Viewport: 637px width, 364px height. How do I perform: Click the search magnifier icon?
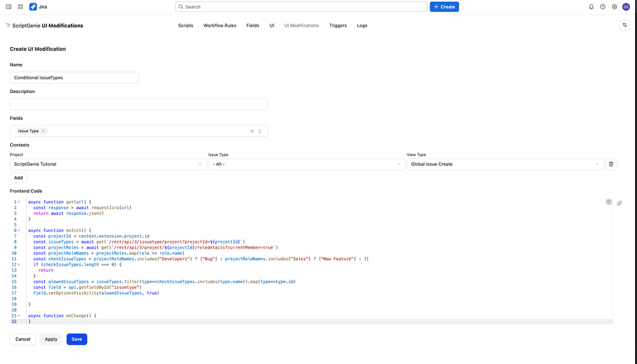pyautogui.click(x=181, y=7)
